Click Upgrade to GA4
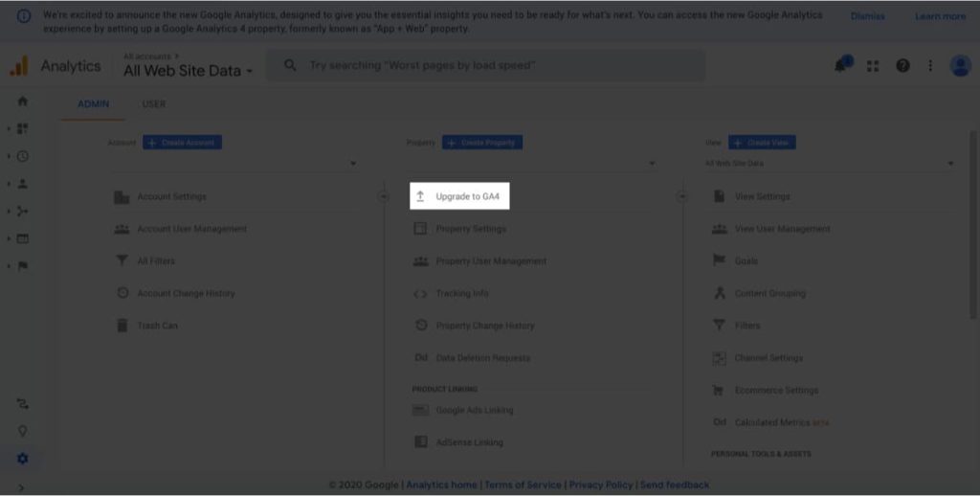 click(459, 196)
